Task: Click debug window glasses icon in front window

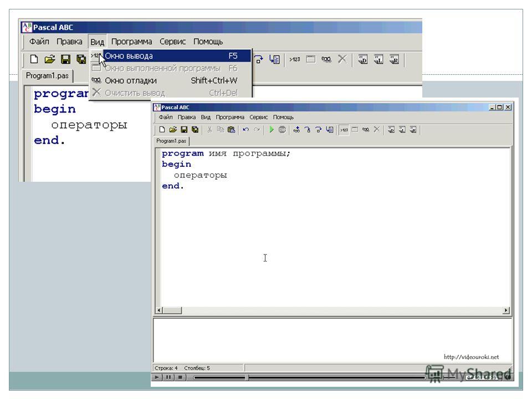Action: click(x=366, y=130)
